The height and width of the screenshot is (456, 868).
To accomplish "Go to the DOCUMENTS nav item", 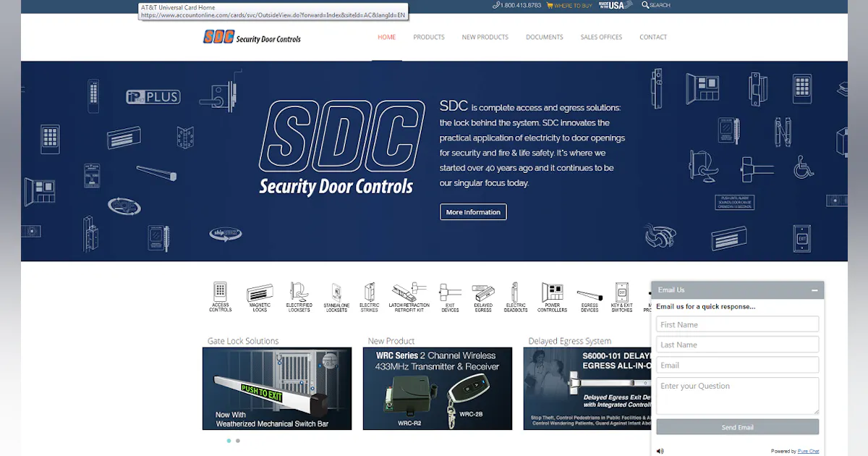I will coord(544,37).
